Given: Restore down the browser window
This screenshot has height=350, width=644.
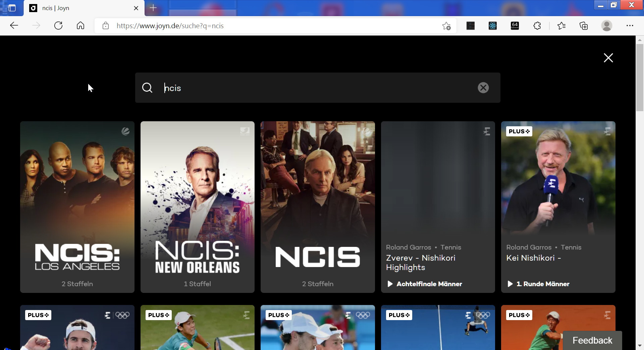Looking at the screenshot, I should coord(613,5).
